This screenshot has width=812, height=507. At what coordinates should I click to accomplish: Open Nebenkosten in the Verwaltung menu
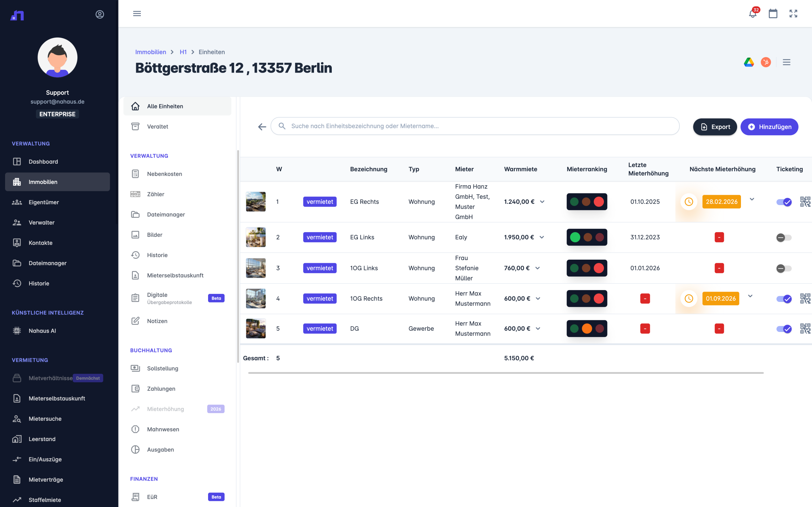[x=164, y=174]
